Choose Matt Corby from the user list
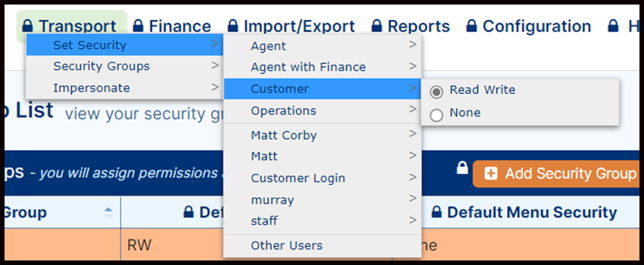Image resolution: width=644 pixels, height=265 pixels. click(323, 135)
